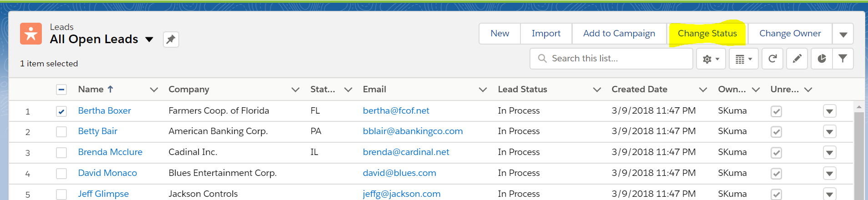Show the charts panel
Image resolution: width=868 pixels, height=200 pixels.
[x=822, y=59]
